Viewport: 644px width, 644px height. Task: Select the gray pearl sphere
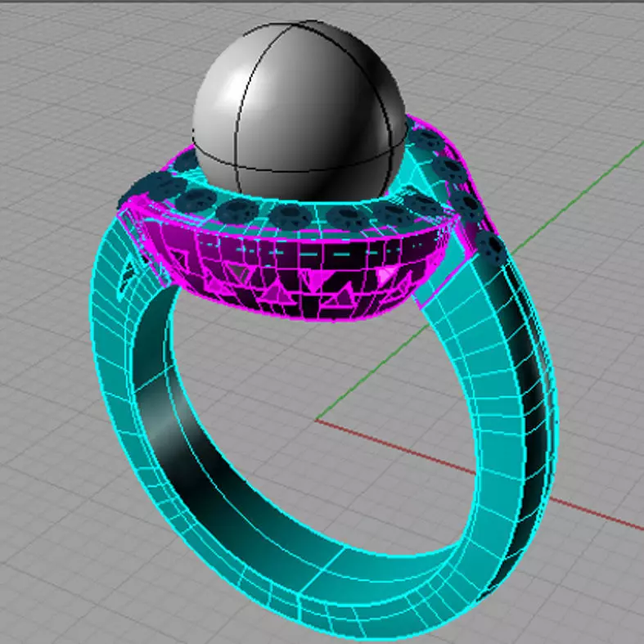(x=299, y=111)
